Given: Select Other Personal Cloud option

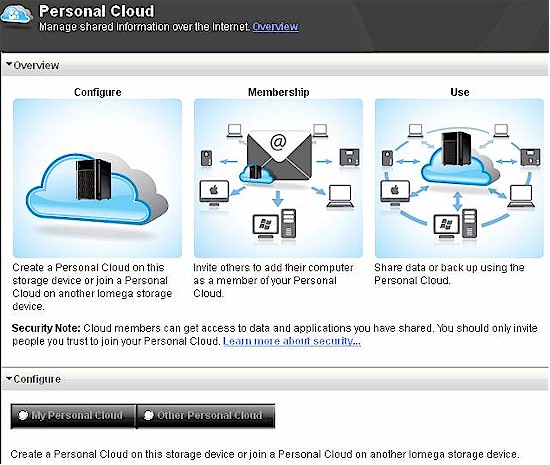Looking at the screenshot, I should point(205,415).
